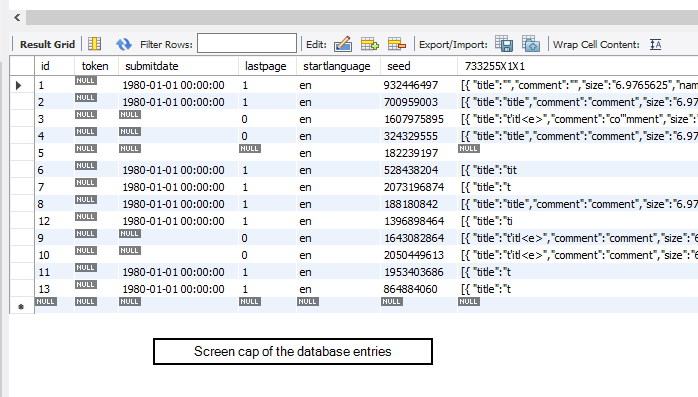Export recordset to an external file
This screenshot has height=397, width=698.
504,44
